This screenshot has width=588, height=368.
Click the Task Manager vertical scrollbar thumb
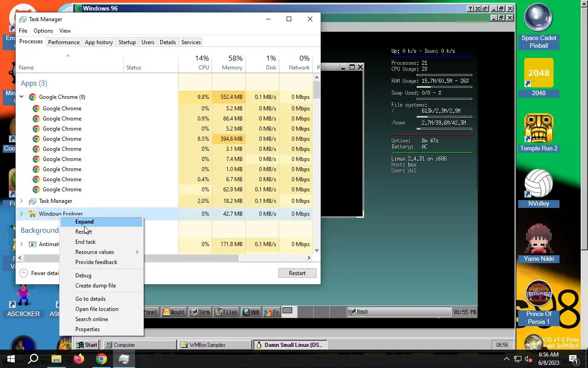click(317, 90)
